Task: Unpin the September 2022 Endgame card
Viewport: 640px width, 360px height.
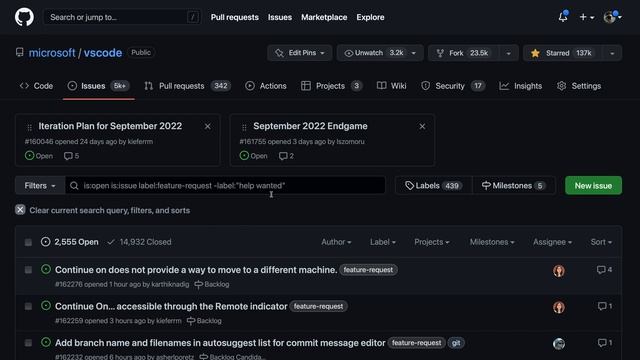Action: pyautogui.click(x=422, y=127)
